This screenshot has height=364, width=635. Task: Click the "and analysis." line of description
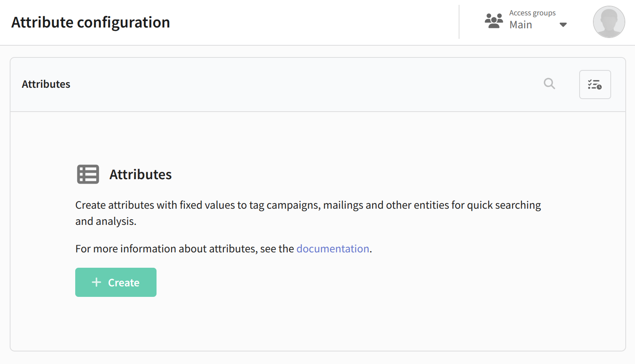[106, 221]
